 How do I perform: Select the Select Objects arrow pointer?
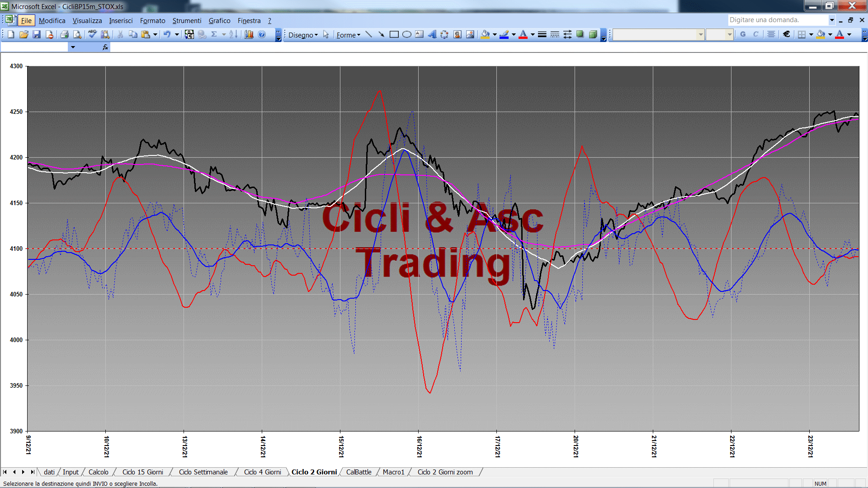coord(326,34)
